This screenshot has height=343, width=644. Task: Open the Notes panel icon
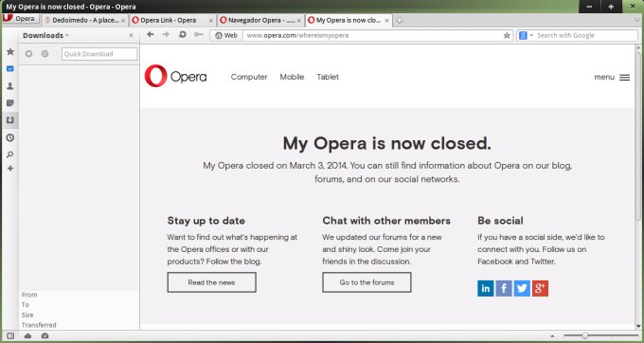click(10, 103)
